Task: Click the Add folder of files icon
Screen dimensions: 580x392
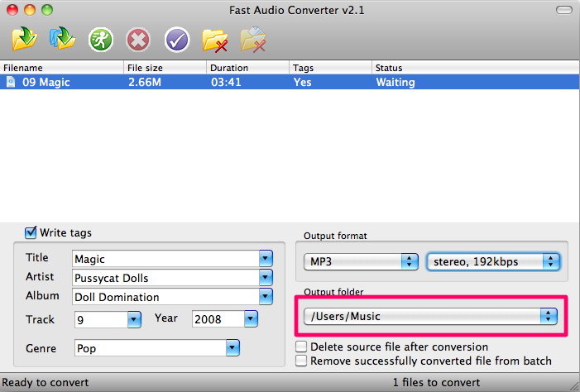Action: click(63, 38)
